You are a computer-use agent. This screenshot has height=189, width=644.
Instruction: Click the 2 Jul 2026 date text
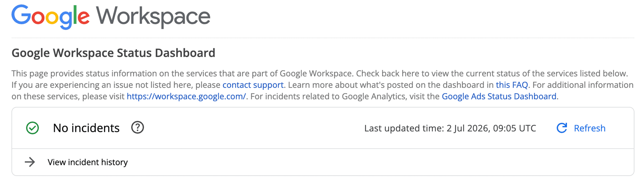tap(468, 128)
